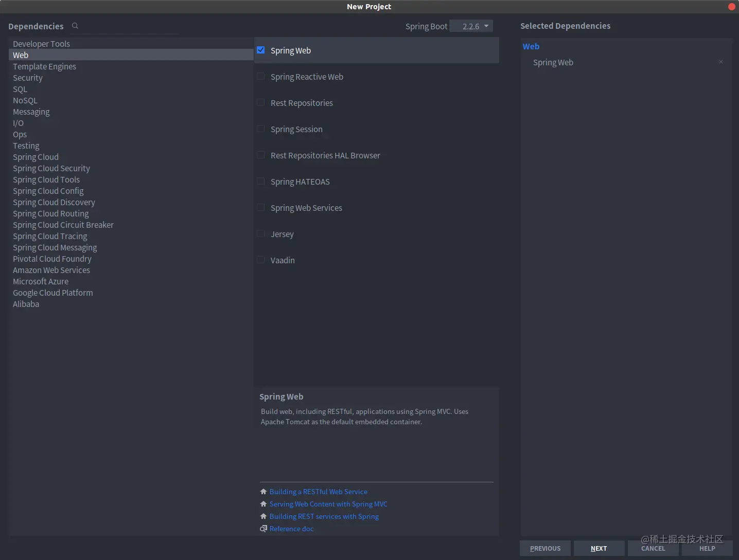
Task: Choose the Alibaba category
Action: click(131, 304)
